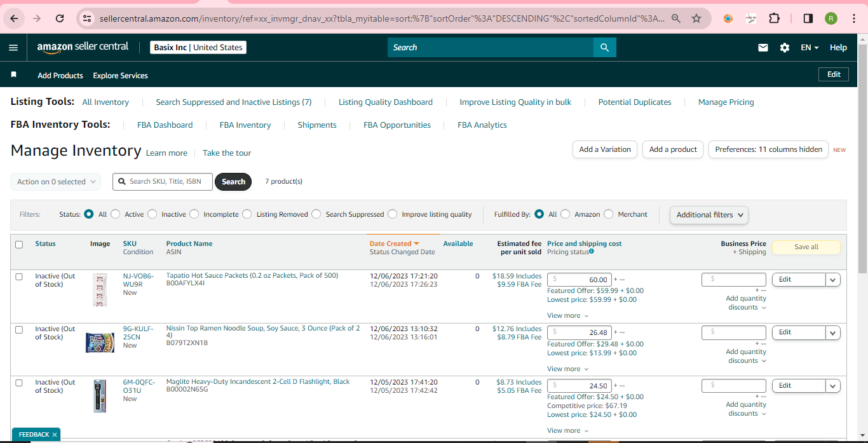Click Add a product button

pyautogui.click(x=674, y=149)
